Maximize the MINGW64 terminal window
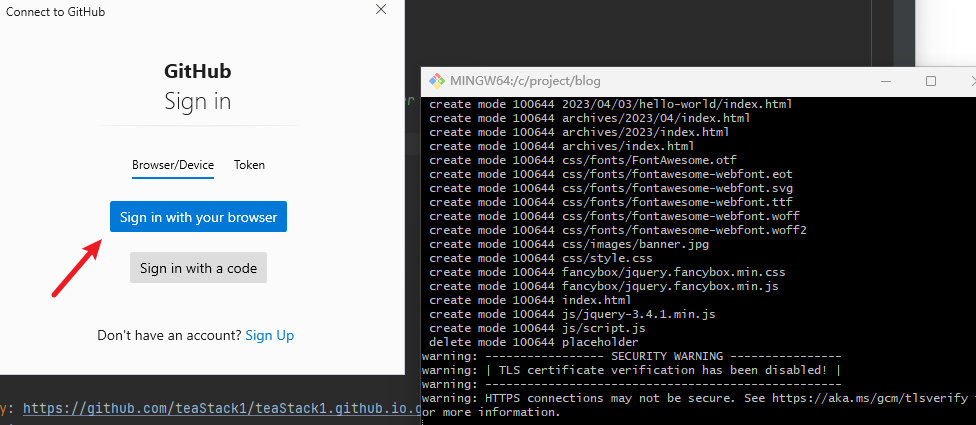976x425 pixels. 931,81
